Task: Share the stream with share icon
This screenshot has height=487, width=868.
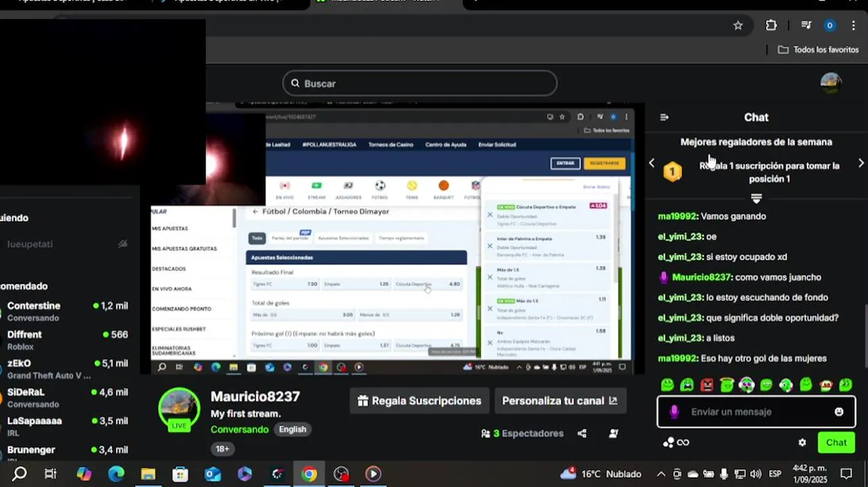Action: pos(582,434)
